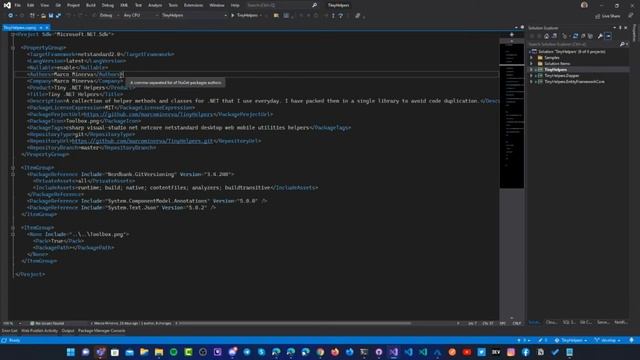
Task: Click the Save file toolbar icon
Action: pyautogui.click(x=51, y=16)
